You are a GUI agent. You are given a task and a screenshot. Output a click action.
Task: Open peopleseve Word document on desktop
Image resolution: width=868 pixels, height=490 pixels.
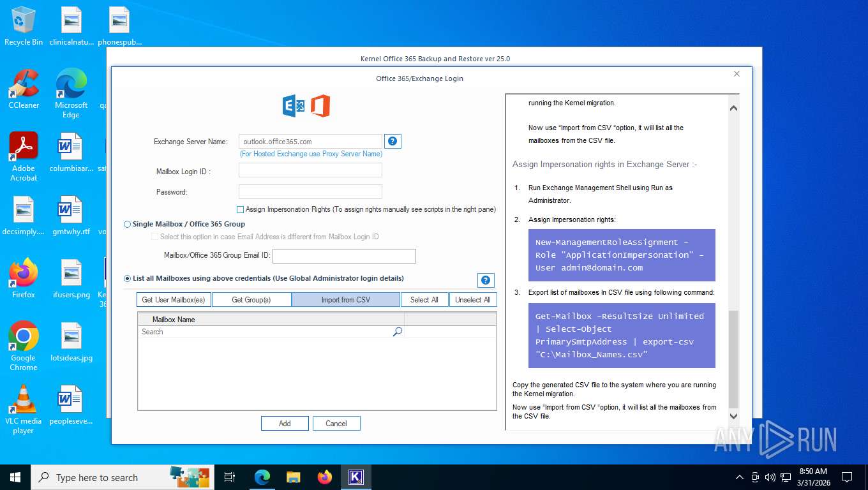pyautogui.click(x=71, y=405)
